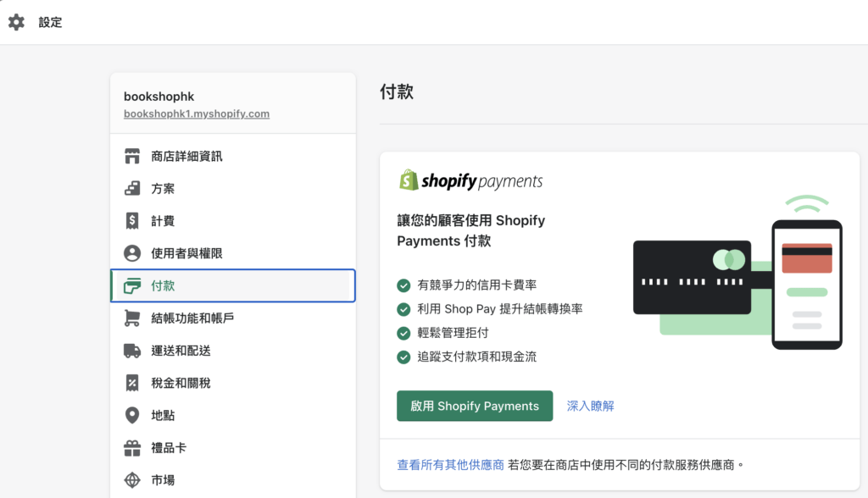Click the settings gear icon
Image resolution: width=868 pixels, height=498 pixels.
pos(16,22)
